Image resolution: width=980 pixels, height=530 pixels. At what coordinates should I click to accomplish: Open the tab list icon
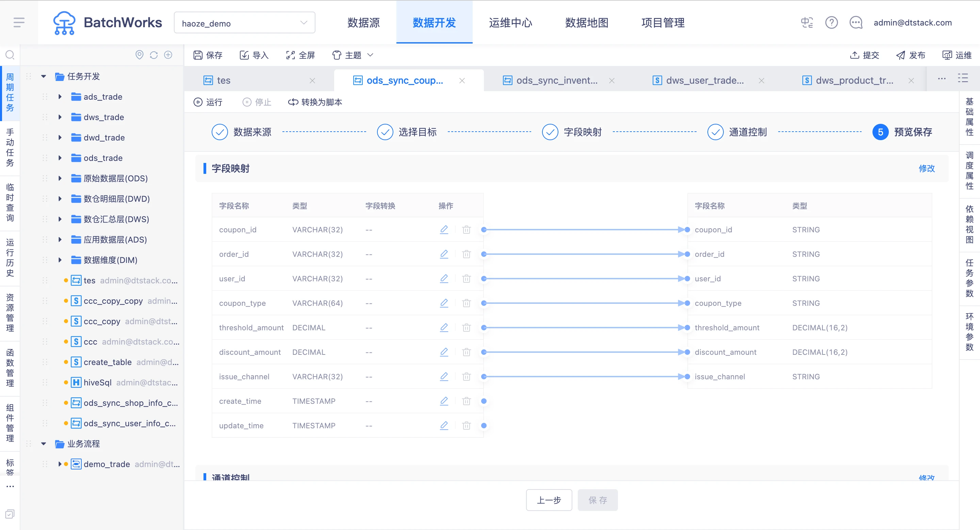tap(963, 78)
